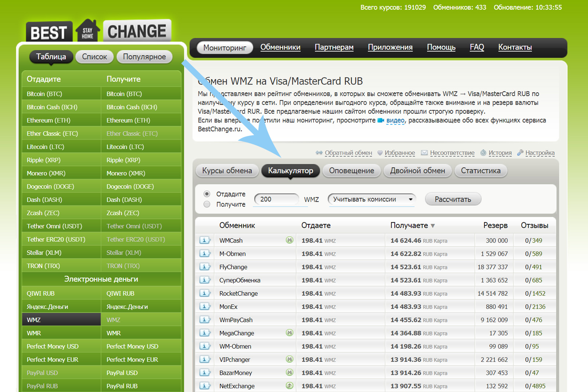Open info icon for MegaChange row
The width and height of the screenshot is (588, 392).
[205, 333]
